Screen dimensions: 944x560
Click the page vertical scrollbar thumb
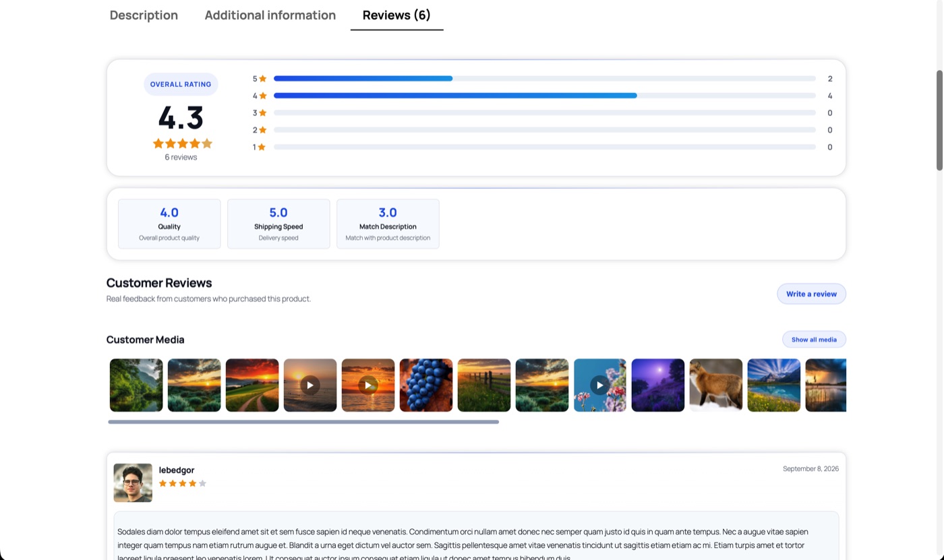939,120
